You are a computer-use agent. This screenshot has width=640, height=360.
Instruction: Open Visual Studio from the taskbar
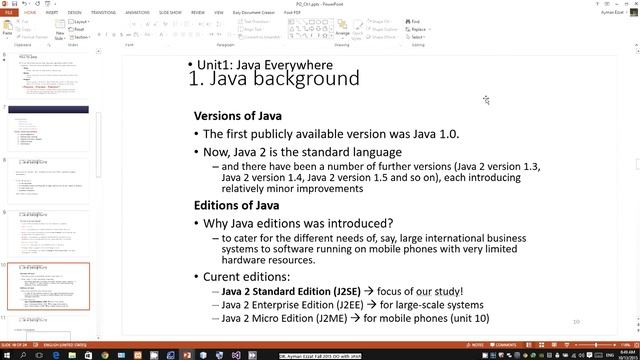click(236, 355)
